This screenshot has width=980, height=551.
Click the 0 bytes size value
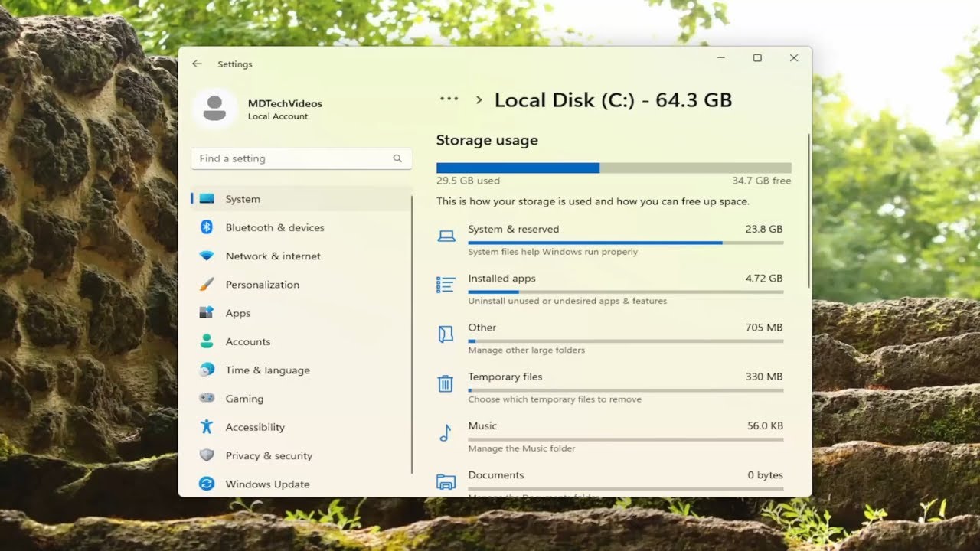[x=766, y=475]
